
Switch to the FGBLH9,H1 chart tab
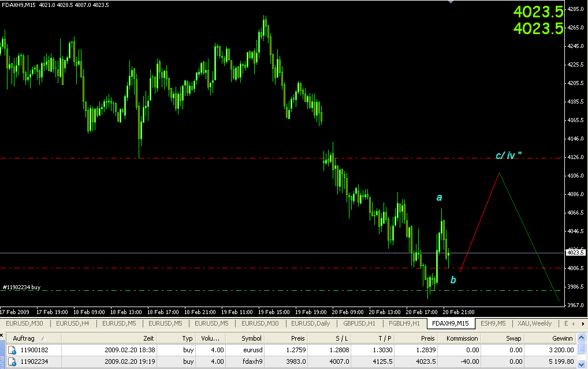tap(404, 323)
